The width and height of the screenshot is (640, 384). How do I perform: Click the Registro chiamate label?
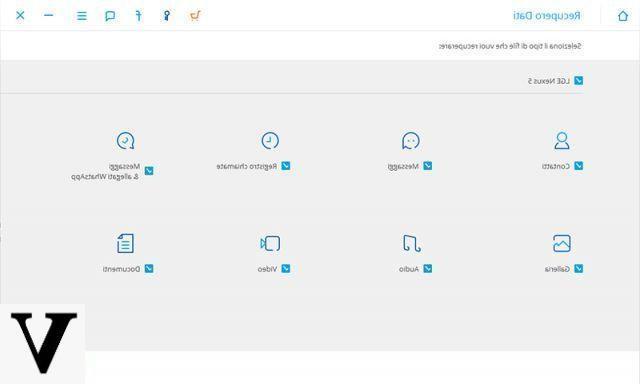pyautogui.click(x=247, y=166)
